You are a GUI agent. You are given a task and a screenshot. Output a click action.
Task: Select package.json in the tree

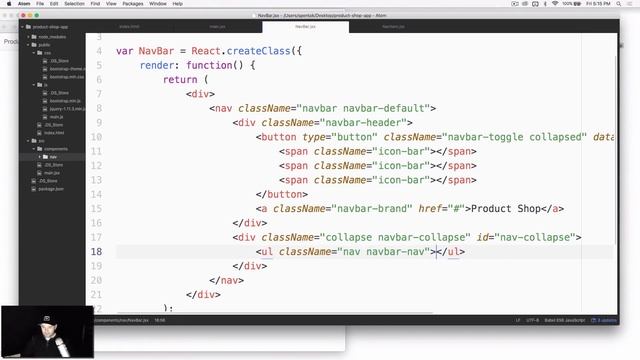pos(51,189)
